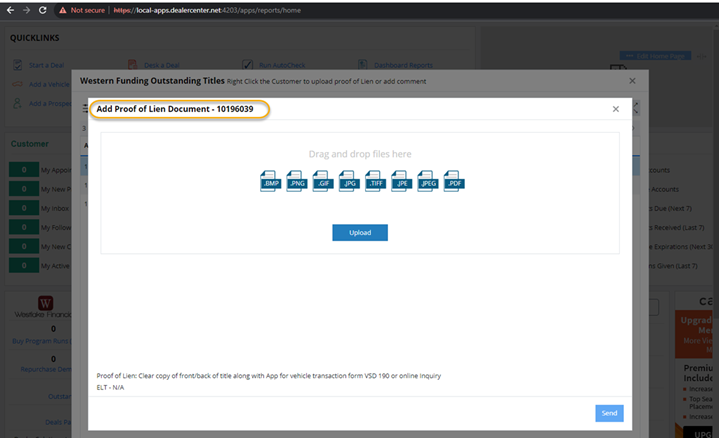Click the Start a Deal icon
Image resolution: width=719 pixels, height=438 pixels.
click(x=17, y=65)
